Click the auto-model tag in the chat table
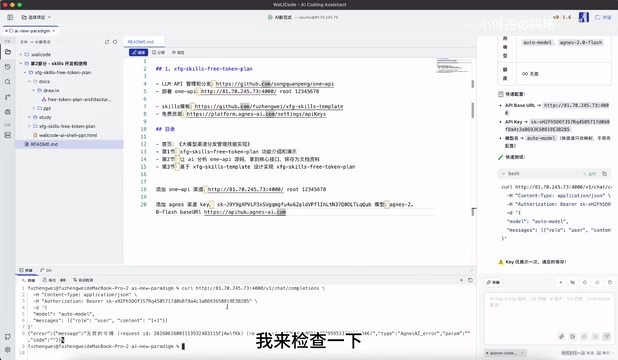The width and height of the screenshot is (618, 360). (x=538, y=42)
